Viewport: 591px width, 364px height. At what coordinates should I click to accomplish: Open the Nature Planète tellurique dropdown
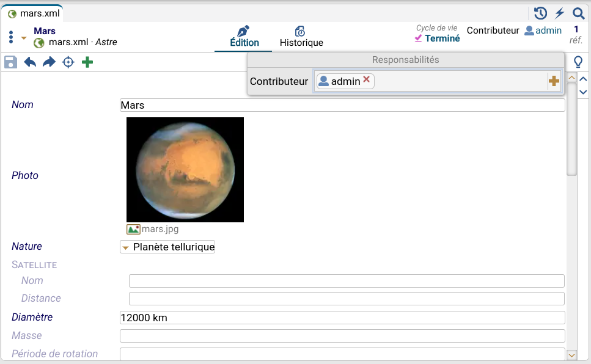pyautogui.click(x=167, y=247)
